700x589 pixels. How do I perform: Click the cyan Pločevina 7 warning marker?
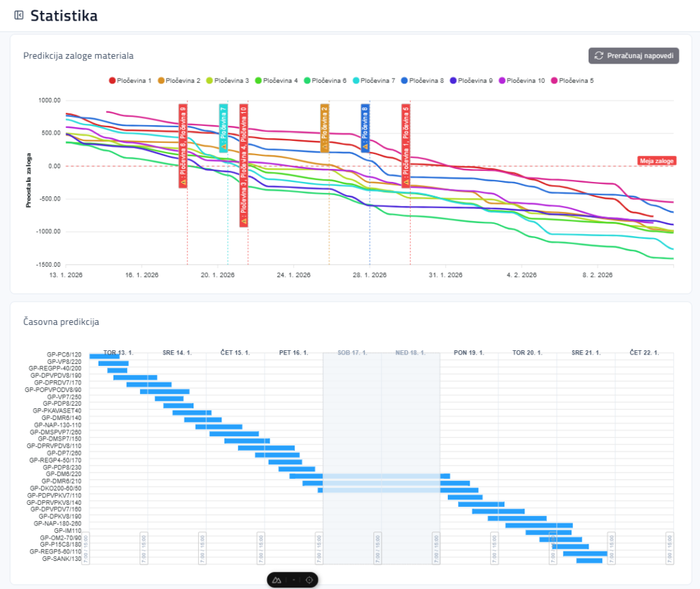pyautogui.click(x=224, y=128)
